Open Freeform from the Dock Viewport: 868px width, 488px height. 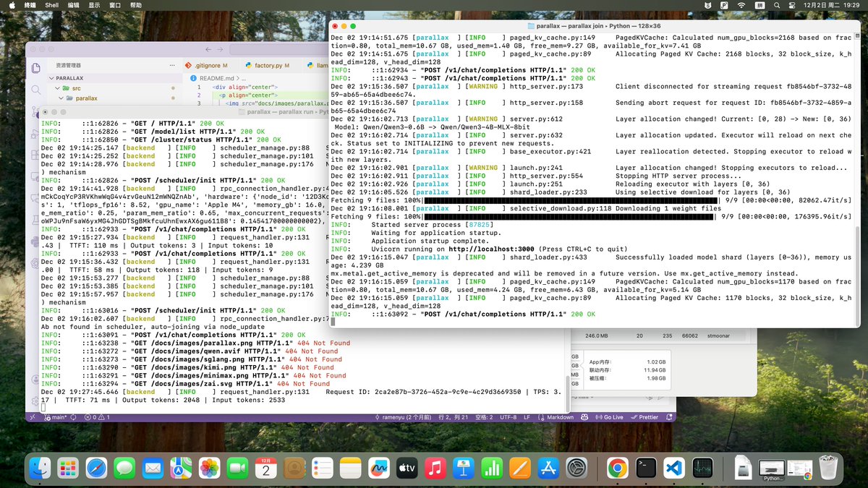(378, 468)
